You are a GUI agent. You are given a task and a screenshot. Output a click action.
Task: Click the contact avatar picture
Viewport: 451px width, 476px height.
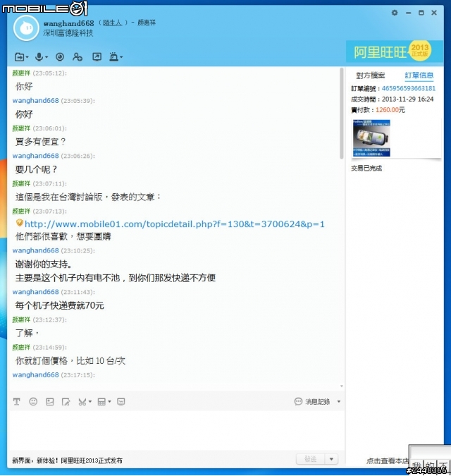coord(26,28)
